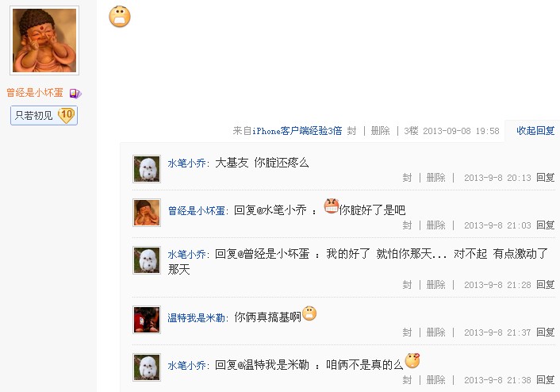Screen dimensions: 560x392
Task: Open the 来自iPhone客户端 link
Action: tap(287, 131)
